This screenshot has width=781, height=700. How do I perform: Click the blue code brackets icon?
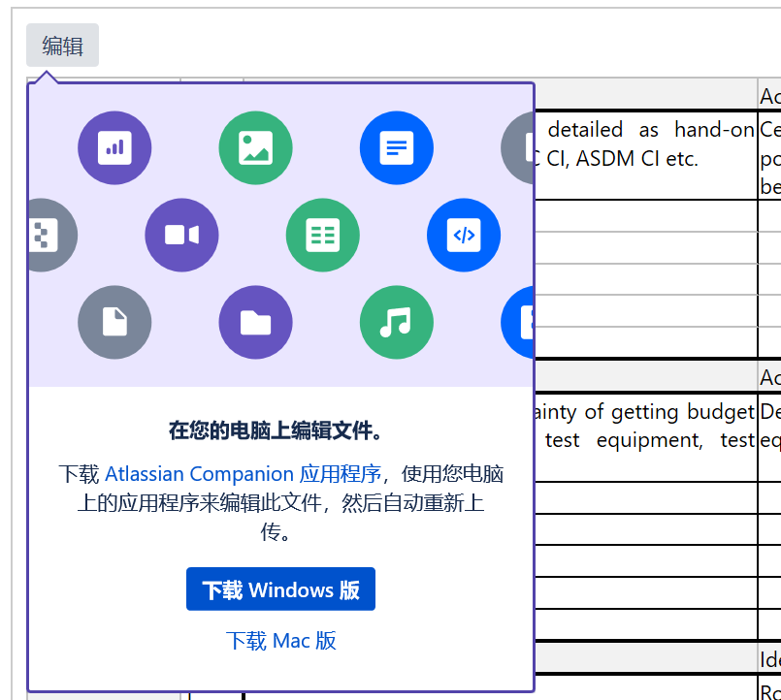point(464,235)
